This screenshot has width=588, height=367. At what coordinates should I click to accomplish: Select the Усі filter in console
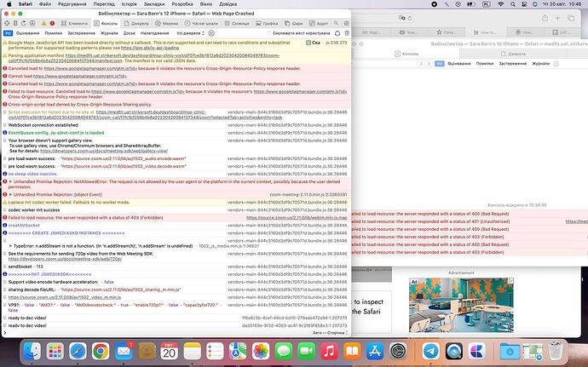point(8,33)
